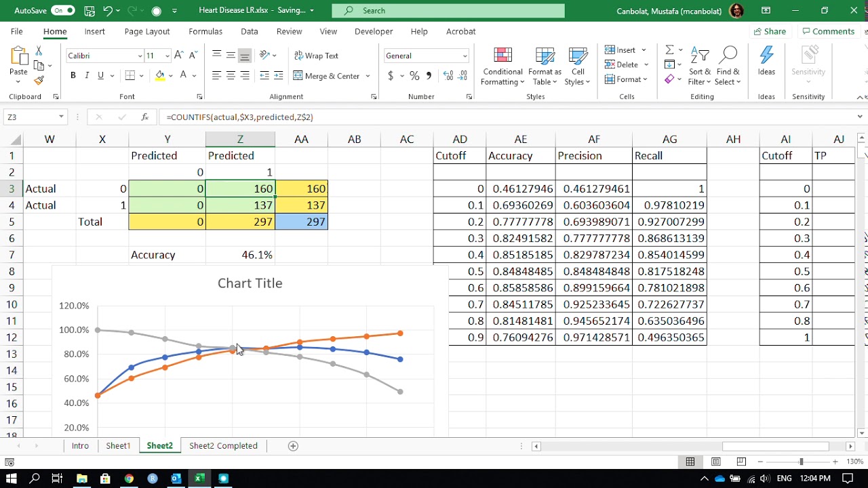Expand the Merge & Center dropdown arrow
This screenshot has width=868, height=488.
pos(368,76)
